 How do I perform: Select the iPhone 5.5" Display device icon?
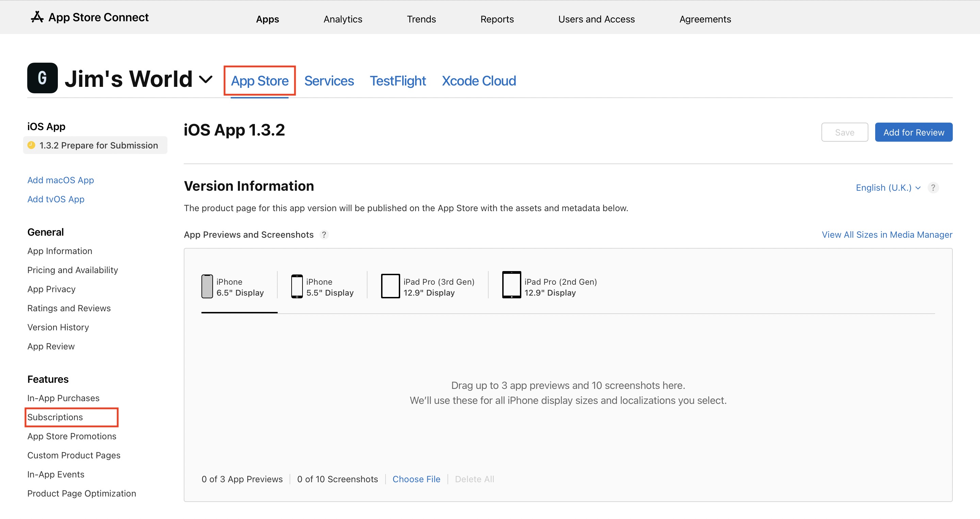[297, 286]
